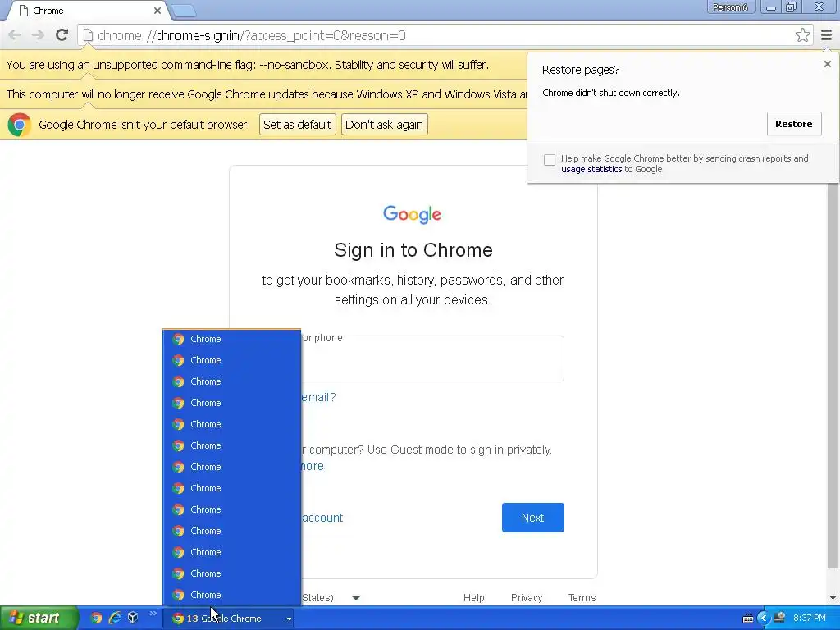Expand the language dropdown arrow in footer
The image size is (840, 630).
(x=356, y=598)
